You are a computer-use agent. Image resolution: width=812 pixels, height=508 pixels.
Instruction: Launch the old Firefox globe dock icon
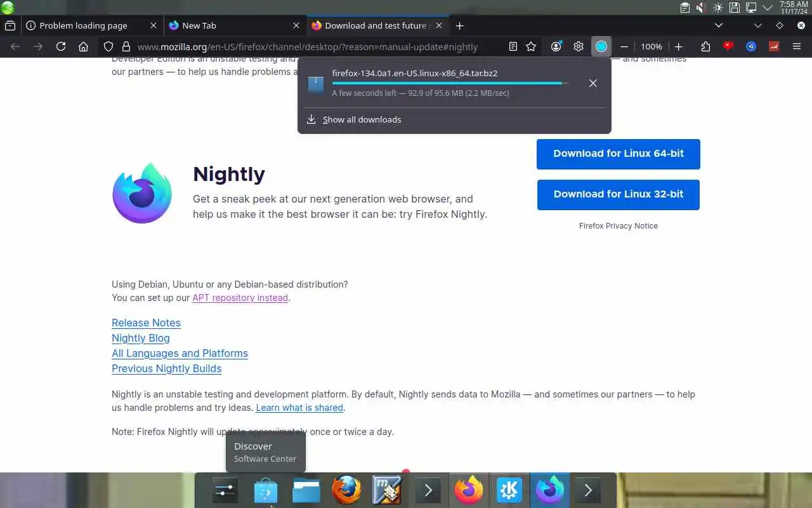tap(347, 490)
